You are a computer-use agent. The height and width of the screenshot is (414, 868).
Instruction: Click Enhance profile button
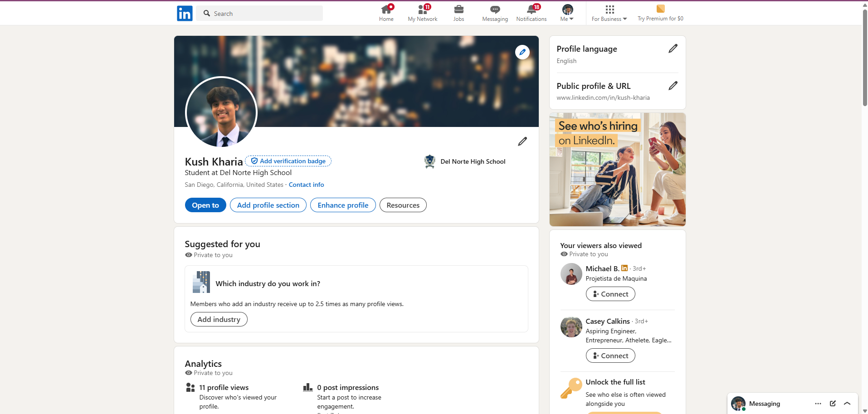click(x=343, y=205)
